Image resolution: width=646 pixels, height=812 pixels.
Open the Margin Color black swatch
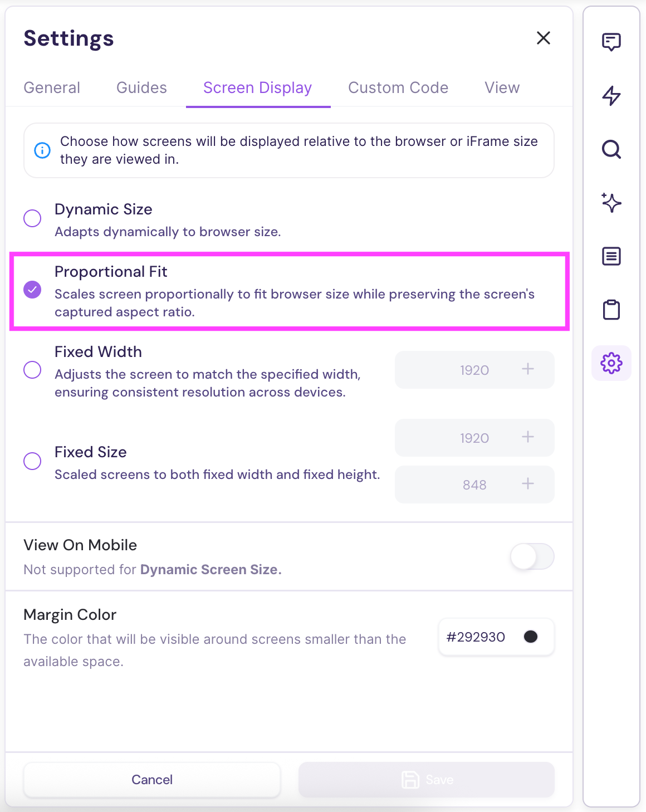click(x=531, y=637)
